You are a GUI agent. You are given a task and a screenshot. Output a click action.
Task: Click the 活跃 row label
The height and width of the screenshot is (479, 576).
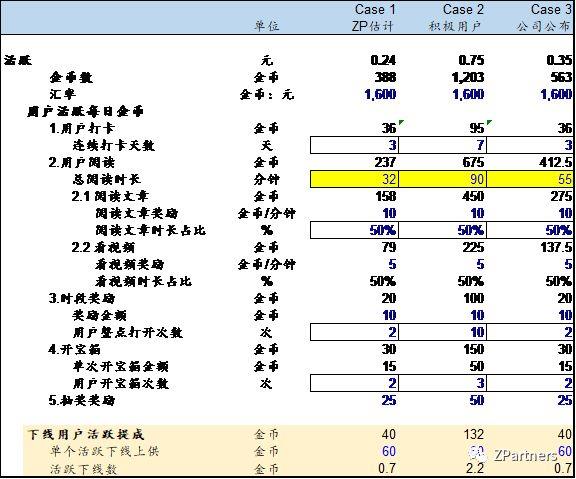click(x=18, y=60)
